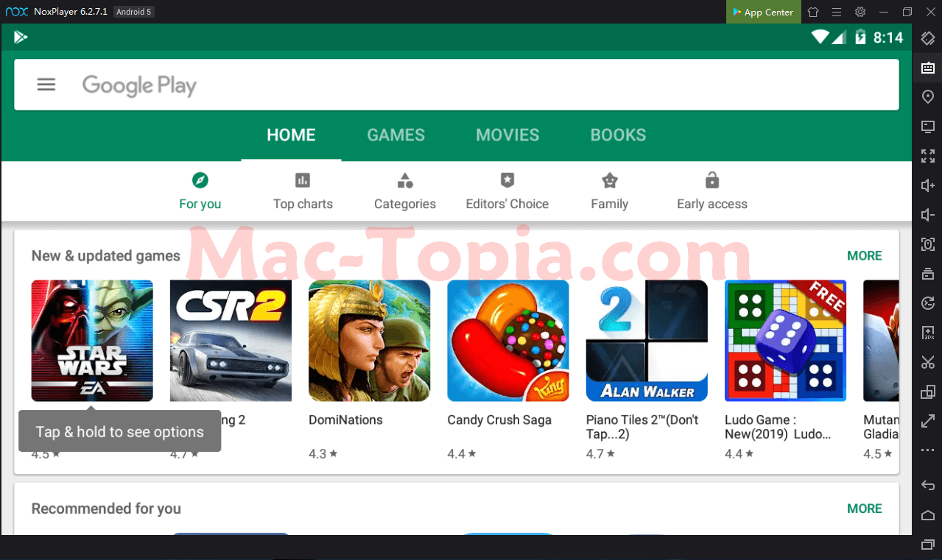Open the DomiNations game thumbnail

point(369,341)
